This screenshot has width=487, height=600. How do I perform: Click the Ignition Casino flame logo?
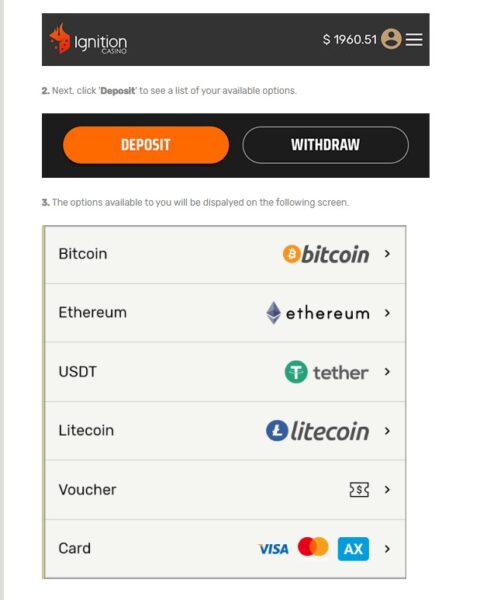coord(60,38)
